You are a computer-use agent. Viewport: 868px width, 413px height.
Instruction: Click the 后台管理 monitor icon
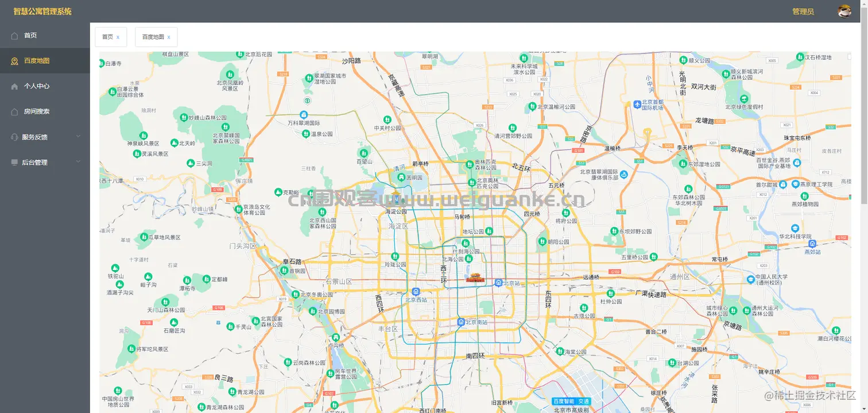click(x=14, y=163)
